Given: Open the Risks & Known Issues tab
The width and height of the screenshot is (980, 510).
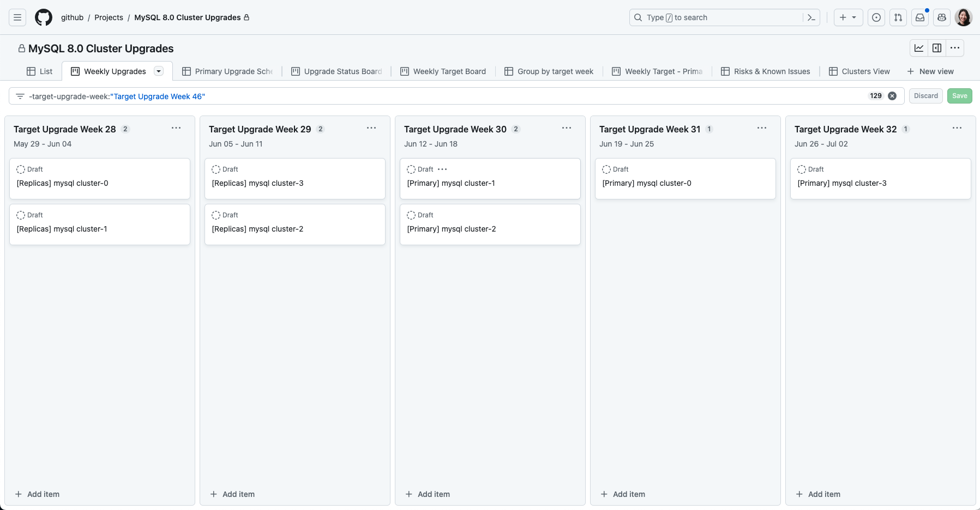Looking at the screenshot, I should (x=766, y=71).
